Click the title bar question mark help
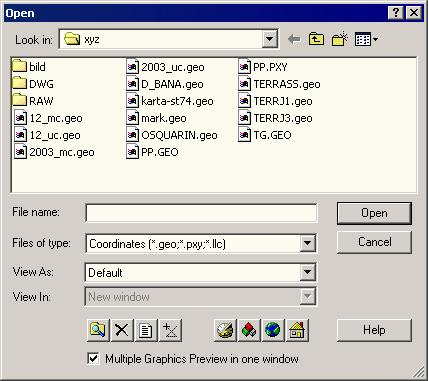Viewport: 428px width, 381px height. pyautogui.click(x=396, y=13)
